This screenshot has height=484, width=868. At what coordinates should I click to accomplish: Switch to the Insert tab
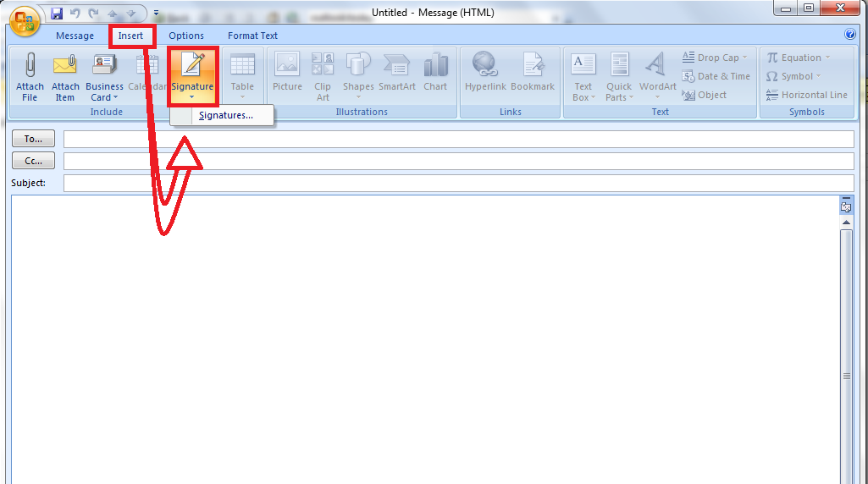pos(130,36)
